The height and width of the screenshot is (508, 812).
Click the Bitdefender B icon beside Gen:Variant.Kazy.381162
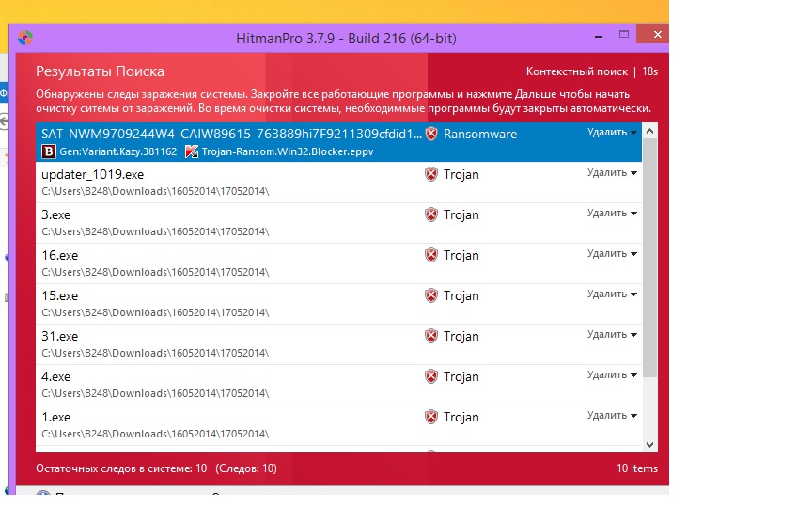click(x=49, y=151)
